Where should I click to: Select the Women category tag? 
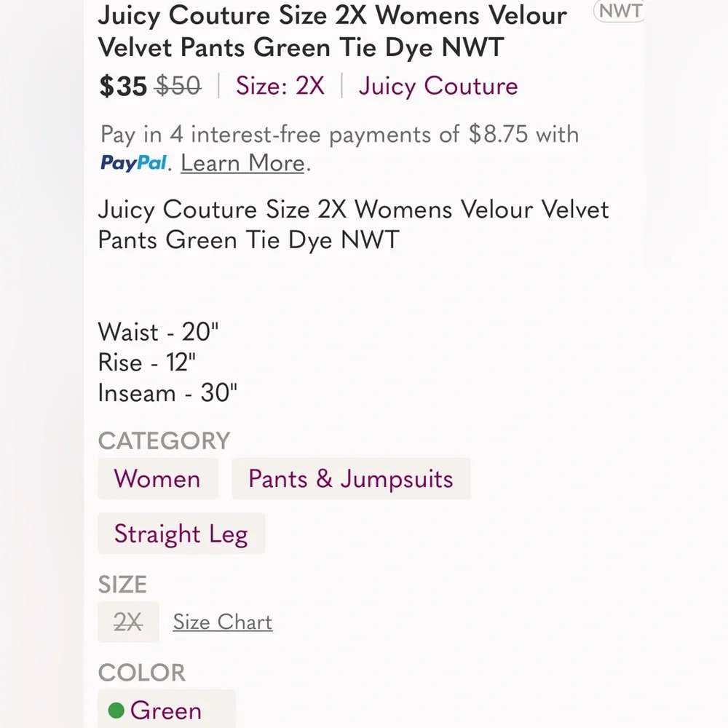[x=157, y=479]
